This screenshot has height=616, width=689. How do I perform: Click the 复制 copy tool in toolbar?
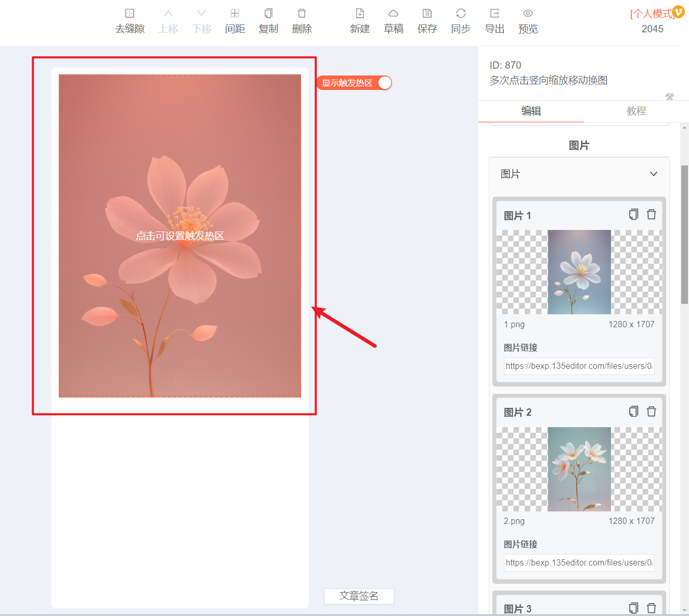(x=268, y=21)
